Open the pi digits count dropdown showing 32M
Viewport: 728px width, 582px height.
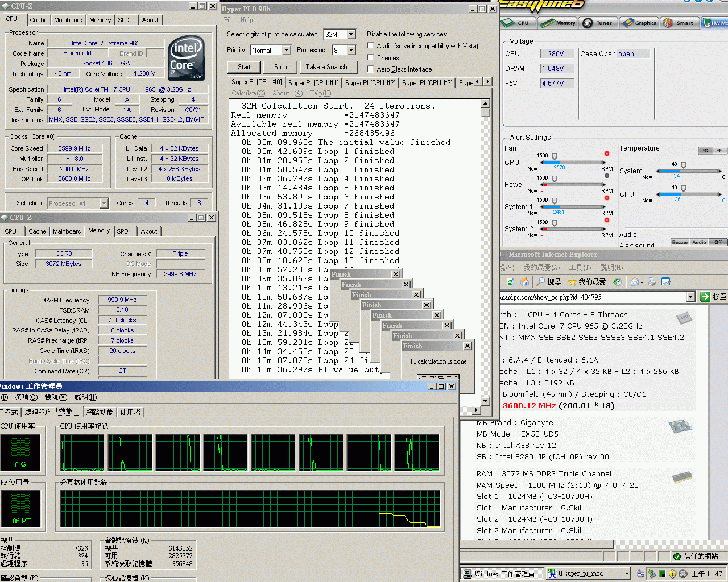351,35
